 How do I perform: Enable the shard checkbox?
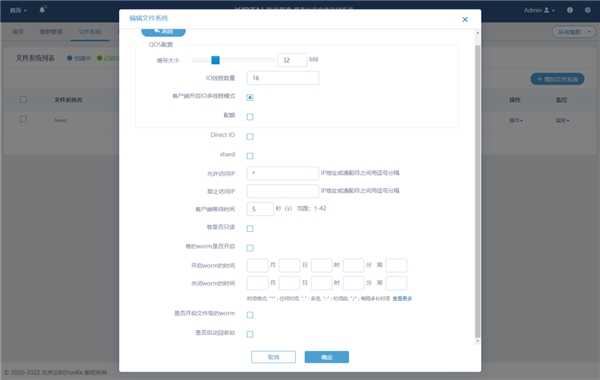(250, 156)
